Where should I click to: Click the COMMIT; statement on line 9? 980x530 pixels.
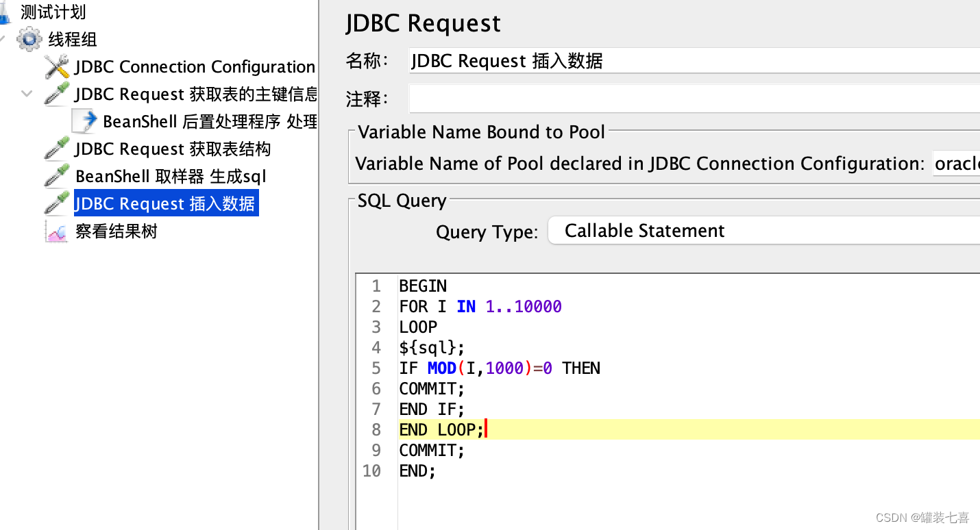pos(432,450)
